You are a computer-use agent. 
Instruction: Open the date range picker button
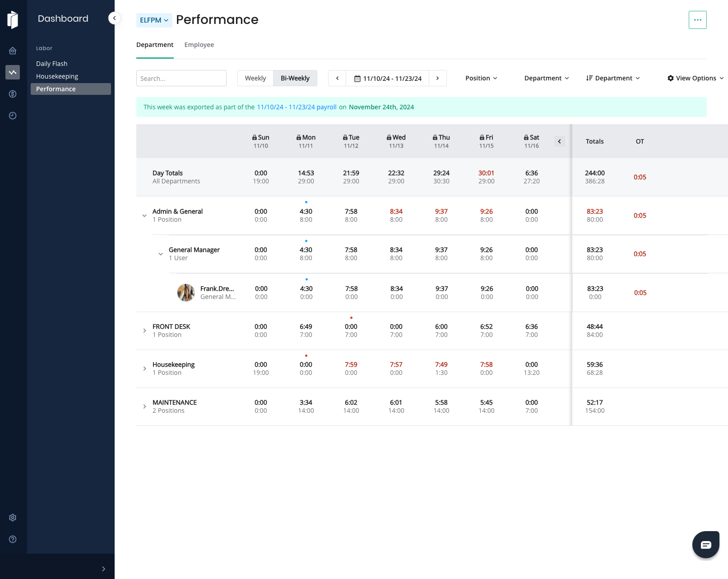click(388, 78)
